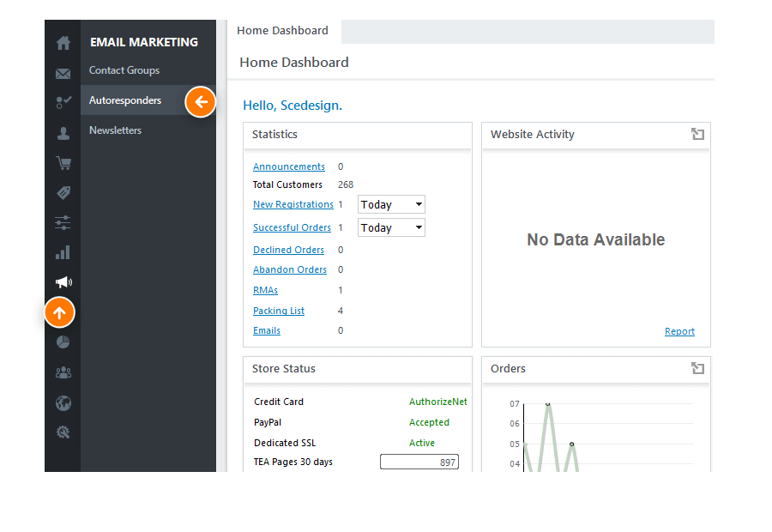Open the Abandon Orders link
Screen dimensions: 772x532
tap(290, 269)
